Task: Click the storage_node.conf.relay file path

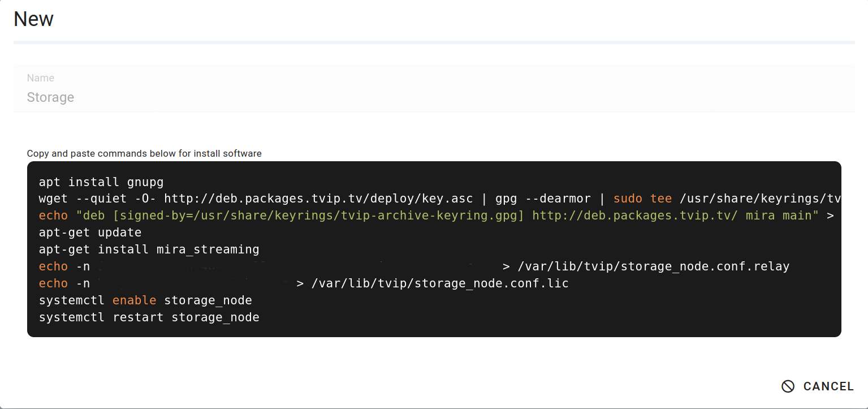Action: (x=653, y=266)
